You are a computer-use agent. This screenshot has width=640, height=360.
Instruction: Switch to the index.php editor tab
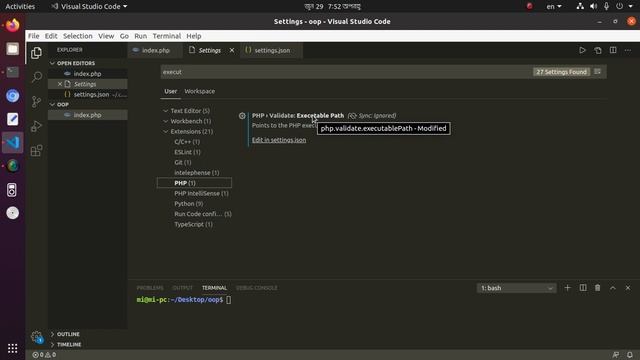pyautogui.click(x=155, y=50)
